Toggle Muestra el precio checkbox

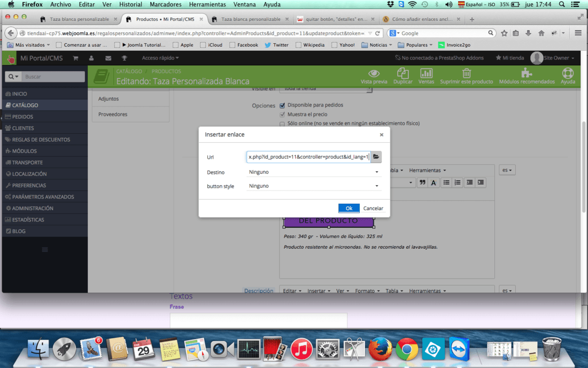(x=282, y=114)
